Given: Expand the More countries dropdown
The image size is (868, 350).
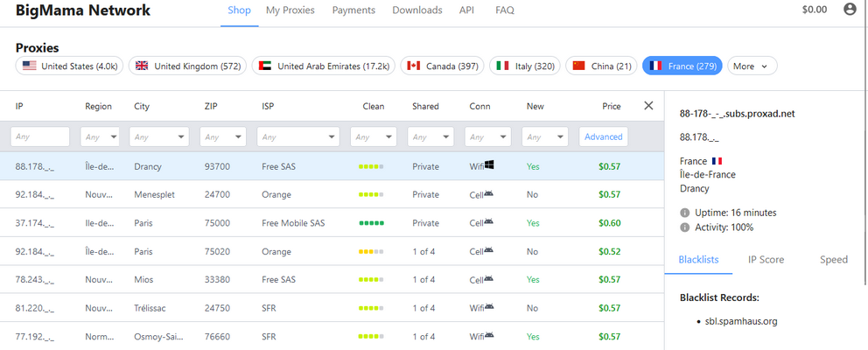Looking at the screenshot, I should coord(752,66).
